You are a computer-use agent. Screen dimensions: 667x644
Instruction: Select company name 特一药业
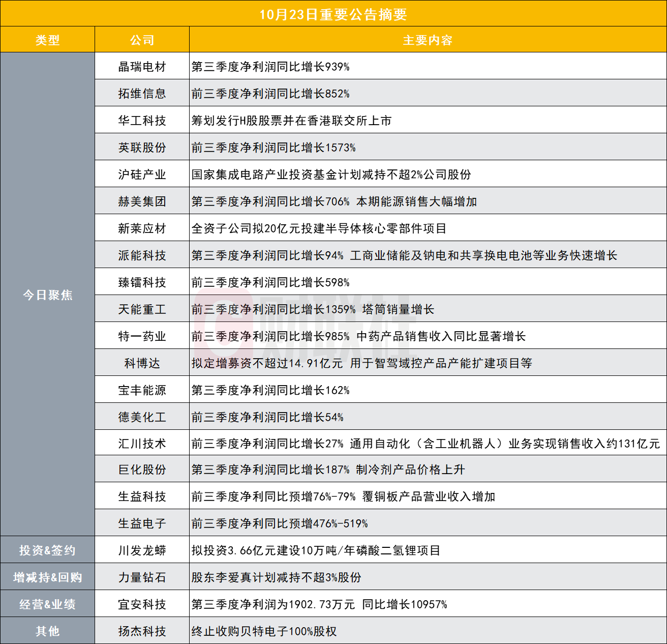coord(142,336)
